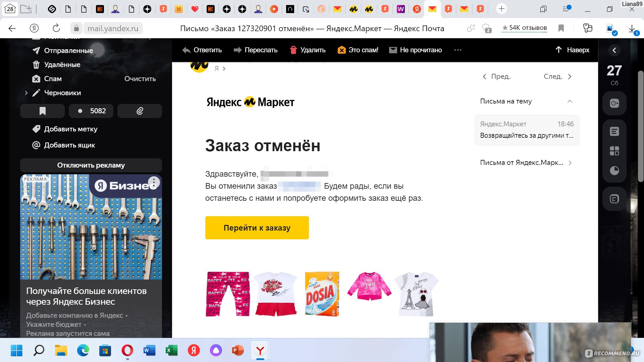The image size is (644, 362).
Task: Mark email as Это спам!
Action: tap(358, 50)
